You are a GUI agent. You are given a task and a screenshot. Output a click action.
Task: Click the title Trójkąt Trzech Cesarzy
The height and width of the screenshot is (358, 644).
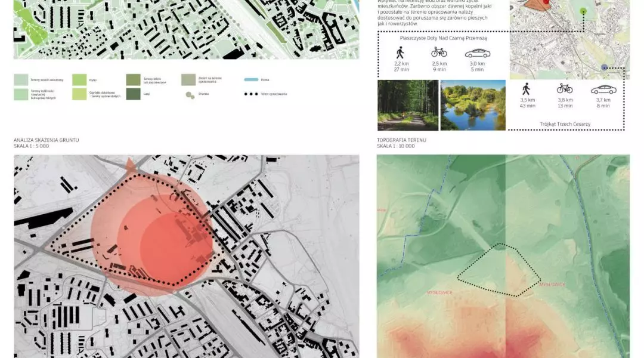pos(565,124)
